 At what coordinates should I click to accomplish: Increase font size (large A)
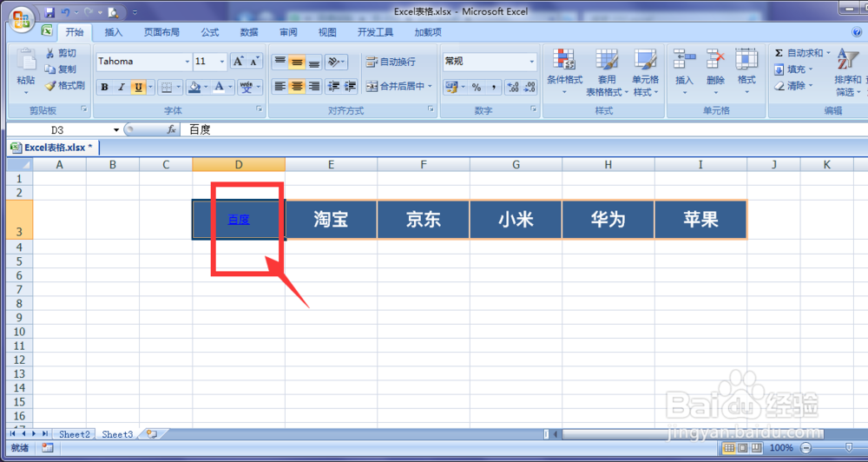pos(238,61)
